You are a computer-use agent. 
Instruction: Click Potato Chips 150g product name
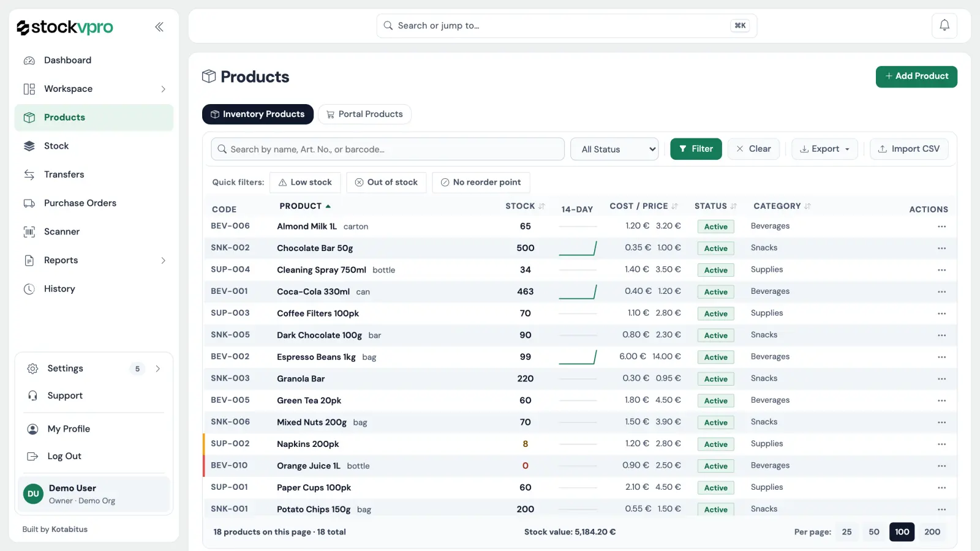tap(314, 509)
